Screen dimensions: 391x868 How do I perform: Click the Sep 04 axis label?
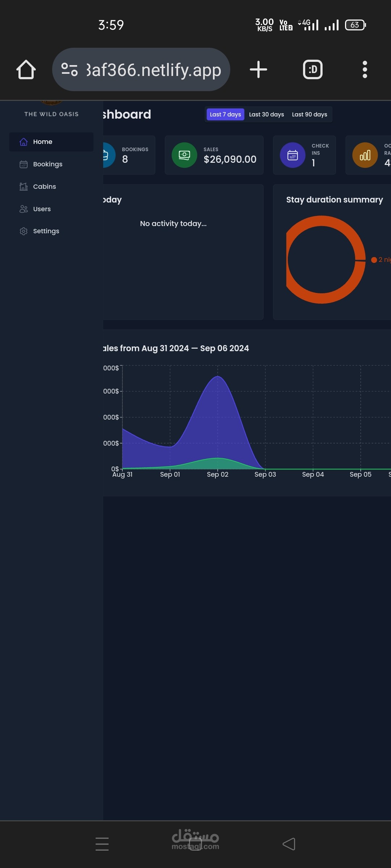[x=313, y=475]
